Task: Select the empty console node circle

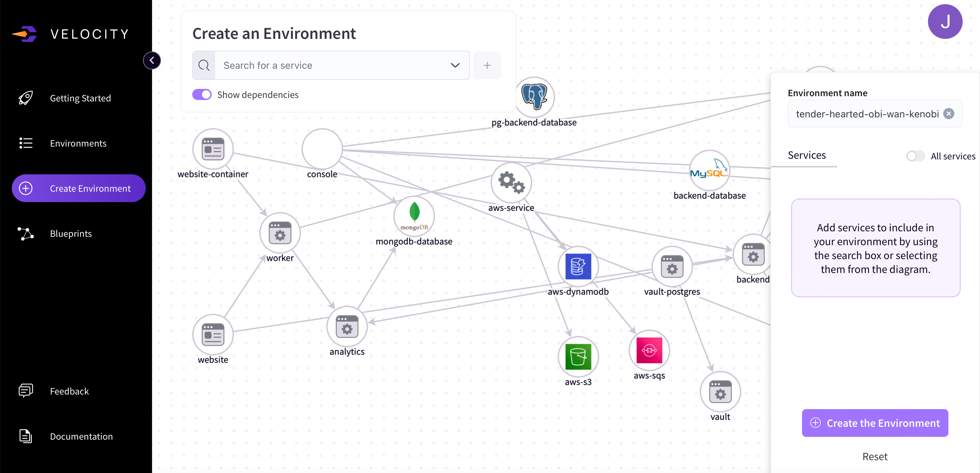Action: tap(322, 149)
